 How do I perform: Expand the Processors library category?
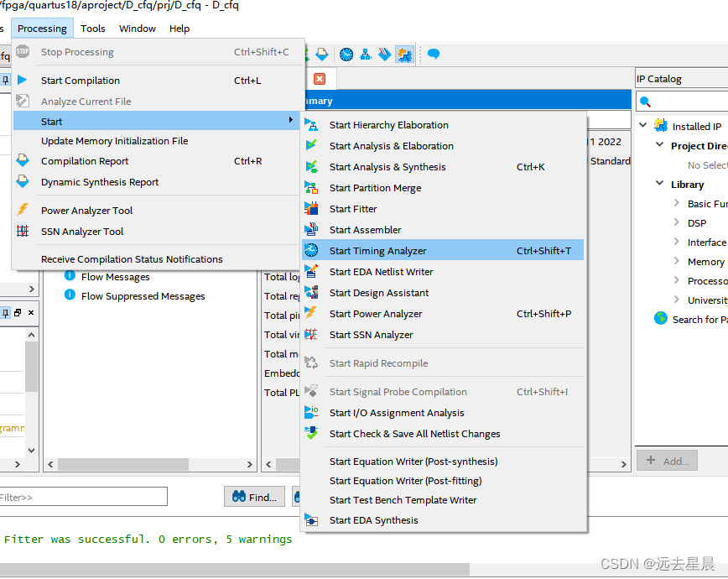click(677, 280)
